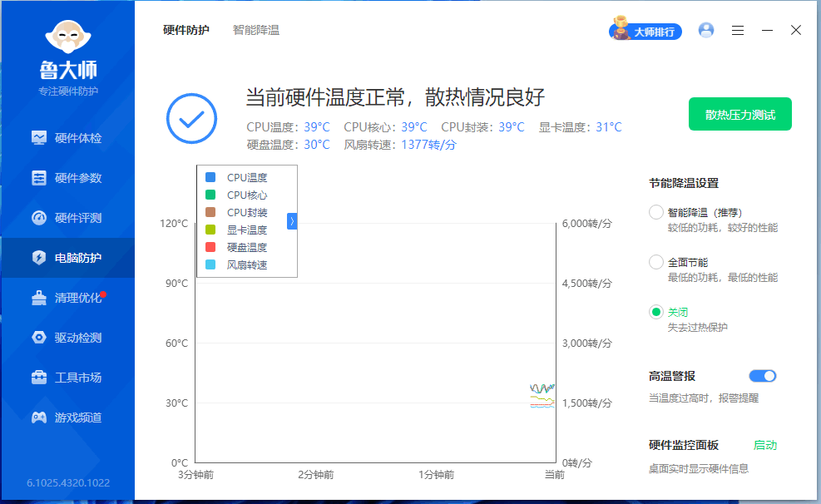Toggle the 高温警报 switch off
The width and height of the screenshot is (821, 504).
763,376
